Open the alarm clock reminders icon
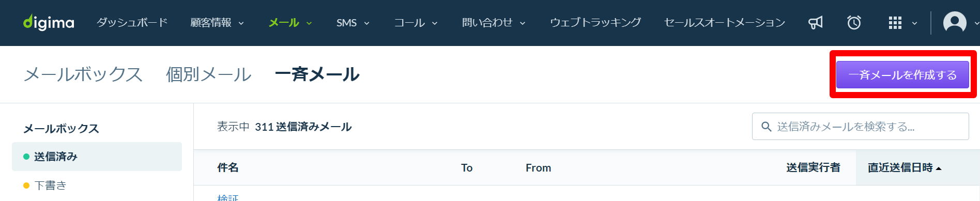The image size is (980, 201). click(854, 23)
